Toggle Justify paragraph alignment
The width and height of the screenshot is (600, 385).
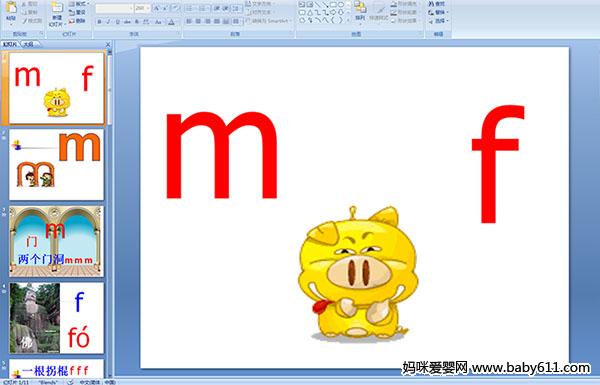point(217,21)
